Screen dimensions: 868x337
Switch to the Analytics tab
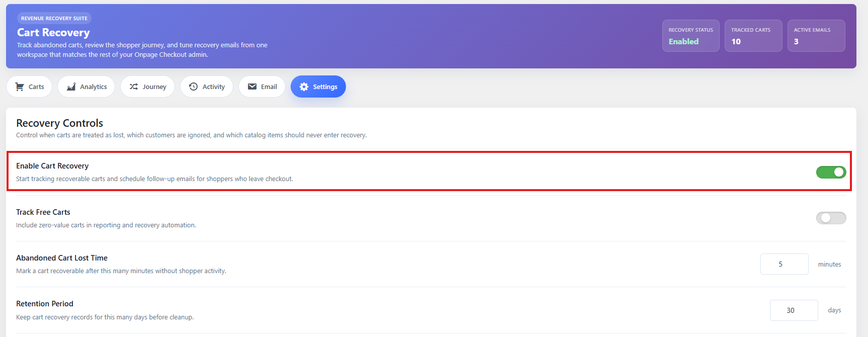[86, 87]
